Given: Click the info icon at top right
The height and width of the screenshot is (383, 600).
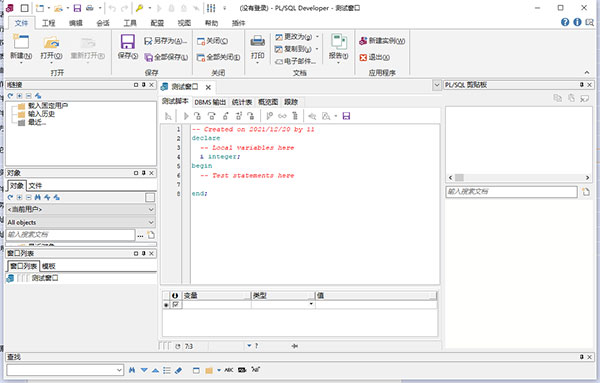Looking at the screenshot, I should [577, 22].
